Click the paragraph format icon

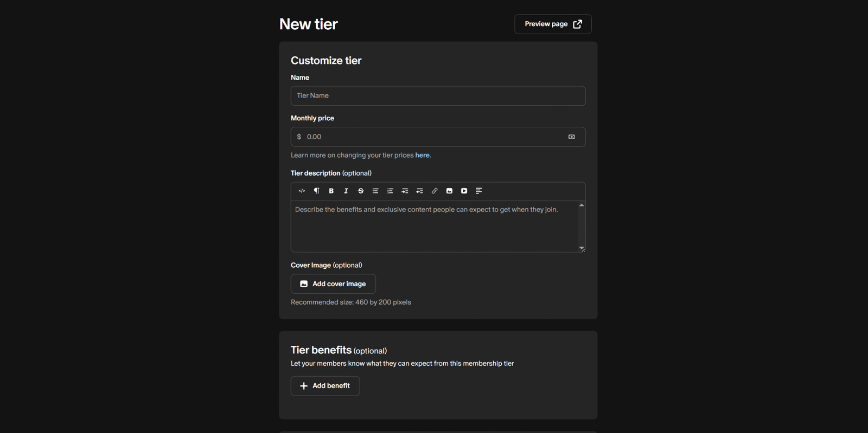tap(316, 191)
